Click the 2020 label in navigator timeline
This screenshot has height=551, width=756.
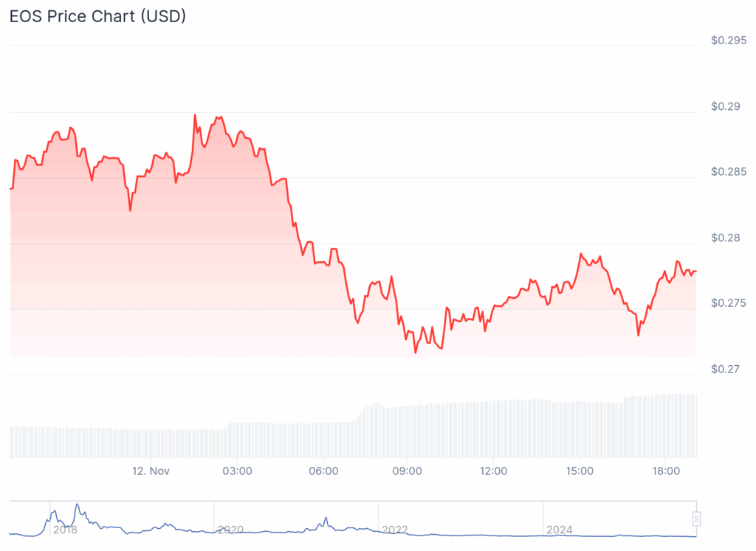[230, 530]
